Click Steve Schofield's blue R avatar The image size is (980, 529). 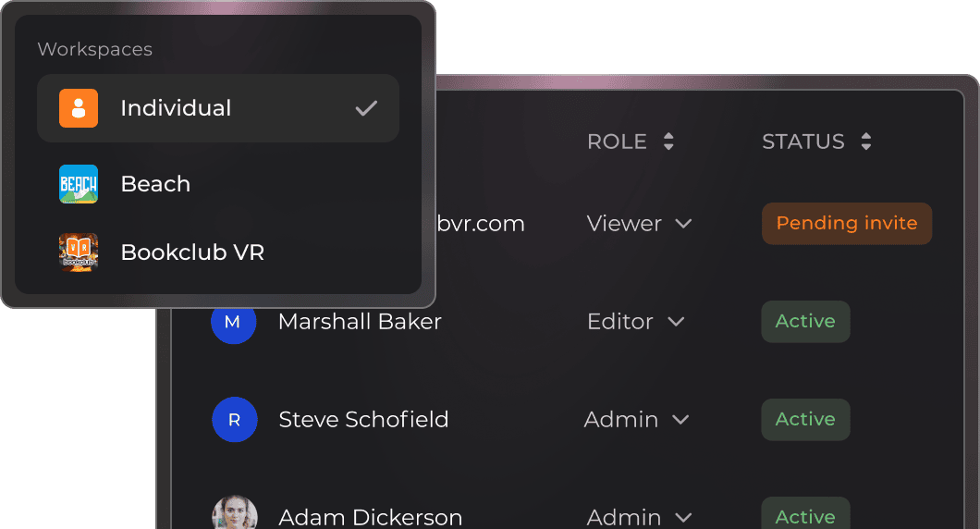click(233, 420)
